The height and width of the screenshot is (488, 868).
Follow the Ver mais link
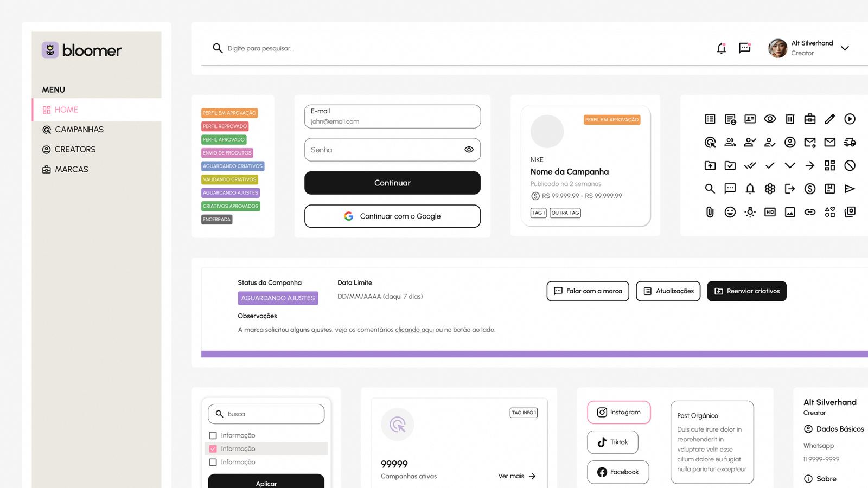point(517,476)
